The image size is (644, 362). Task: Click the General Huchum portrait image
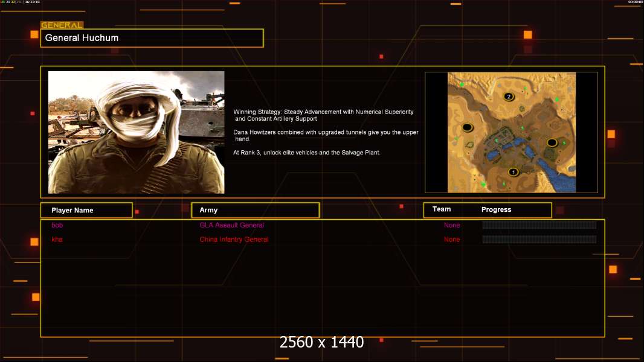tap(136, 132)
